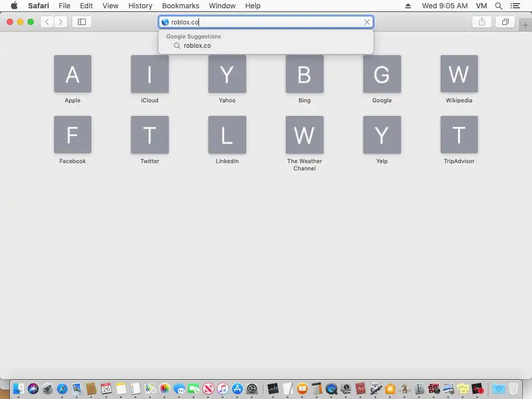The width and height of the screenshot is (532, 399).
Task: Open Books app in dock
Action: point(302,389)
